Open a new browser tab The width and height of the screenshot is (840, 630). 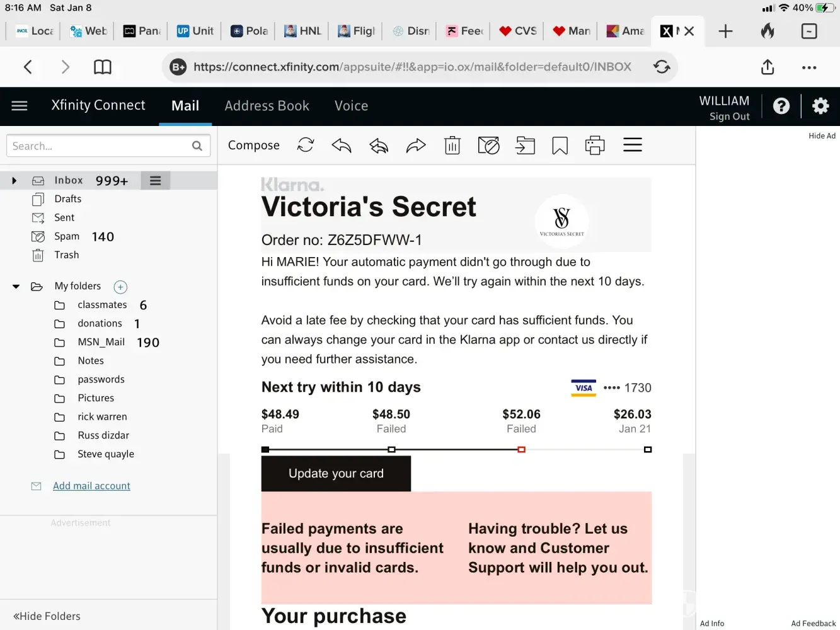coord(725,31)
